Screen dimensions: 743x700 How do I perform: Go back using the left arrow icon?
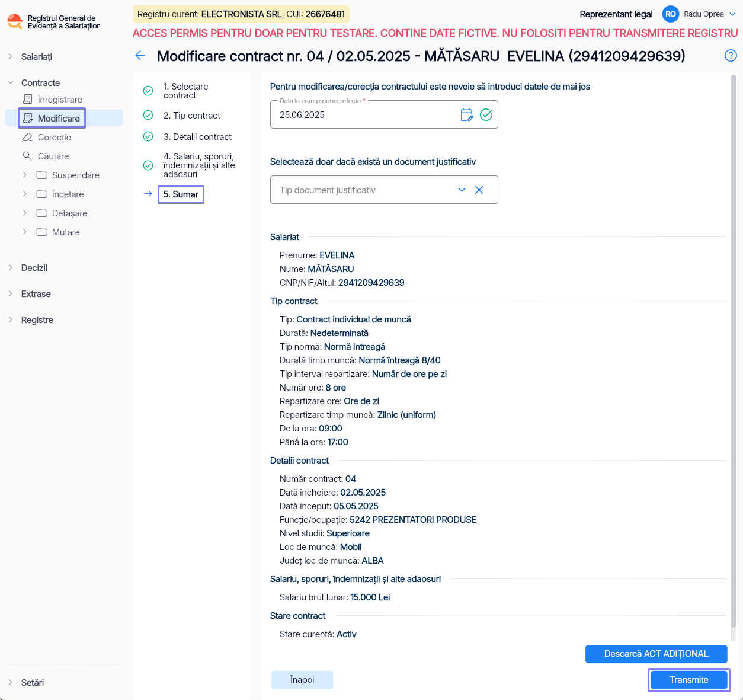click(140, 56)
